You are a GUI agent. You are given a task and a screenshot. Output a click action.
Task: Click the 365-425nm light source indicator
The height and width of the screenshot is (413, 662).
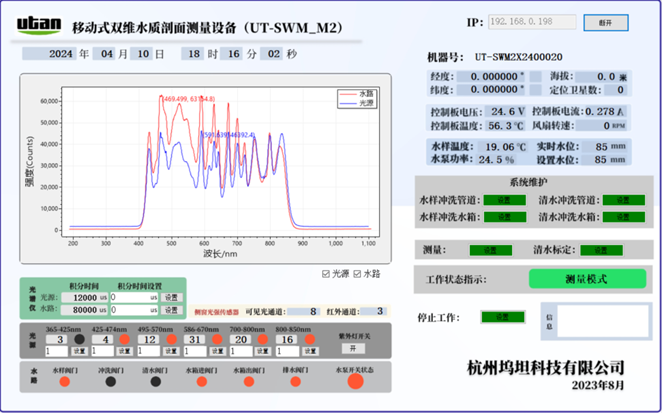(x=77, y=340)
